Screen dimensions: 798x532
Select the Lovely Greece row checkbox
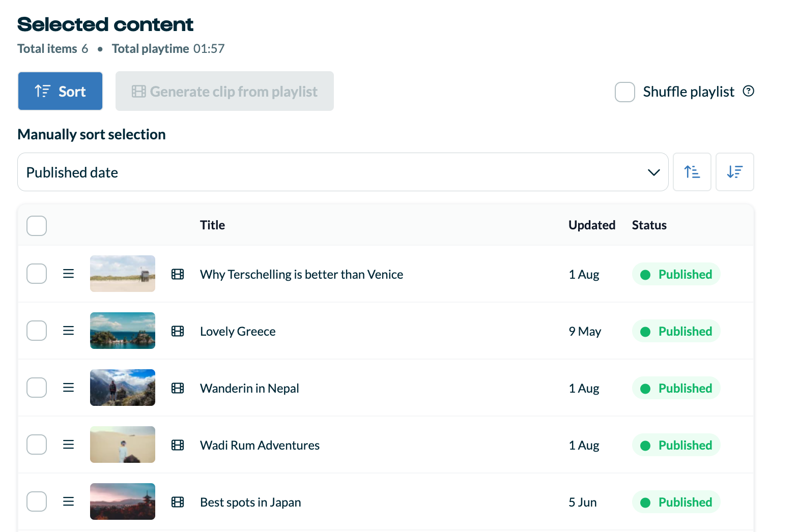point(37,331)
